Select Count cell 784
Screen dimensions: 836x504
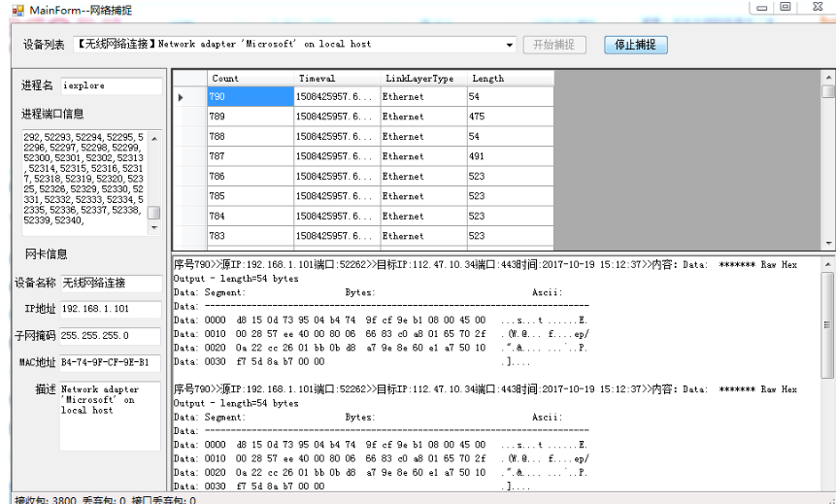tap(251, 216)
